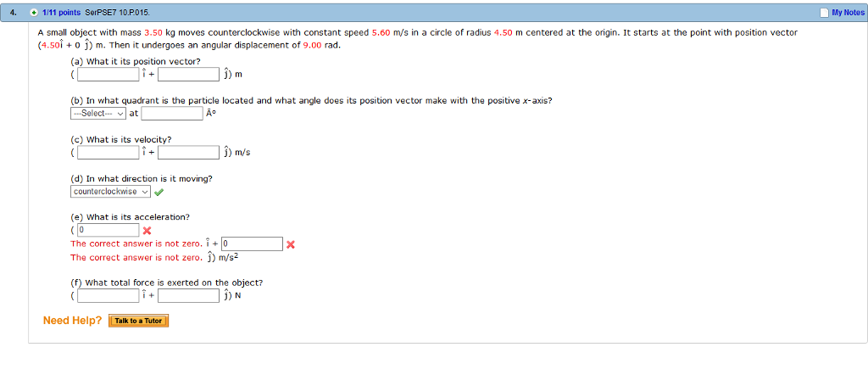The width and height of the screenshot is (868, 375).
Task: Click the green checkmark next to counterclockwise
Action: [x=159, y=193]
